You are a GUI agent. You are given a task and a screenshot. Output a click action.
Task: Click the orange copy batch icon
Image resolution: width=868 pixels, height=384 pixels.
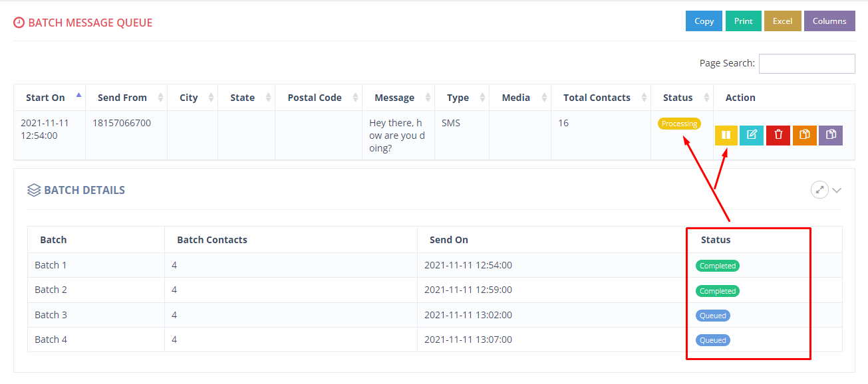[x=804, y=135]
